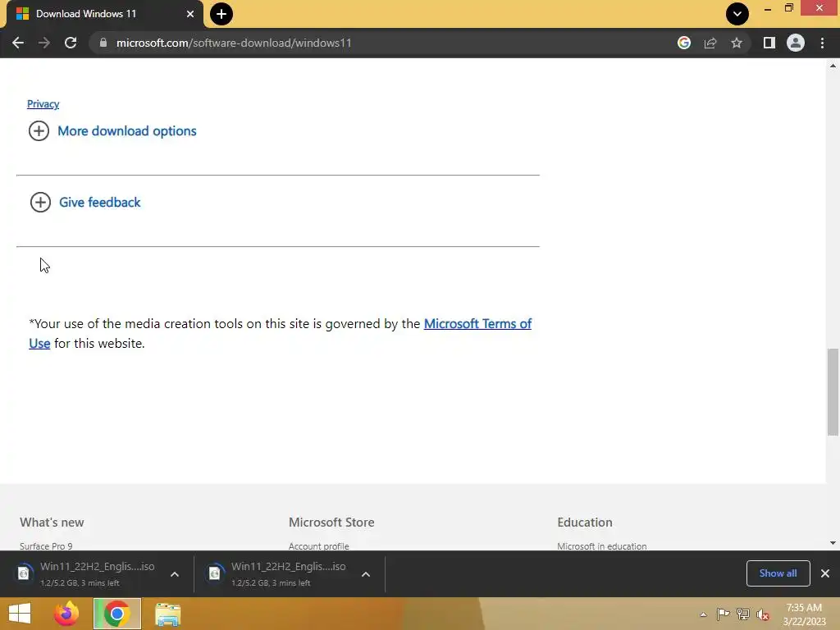Open the Google icon in address bar
This screenshot has width=840, height=630.
point(683,43)
